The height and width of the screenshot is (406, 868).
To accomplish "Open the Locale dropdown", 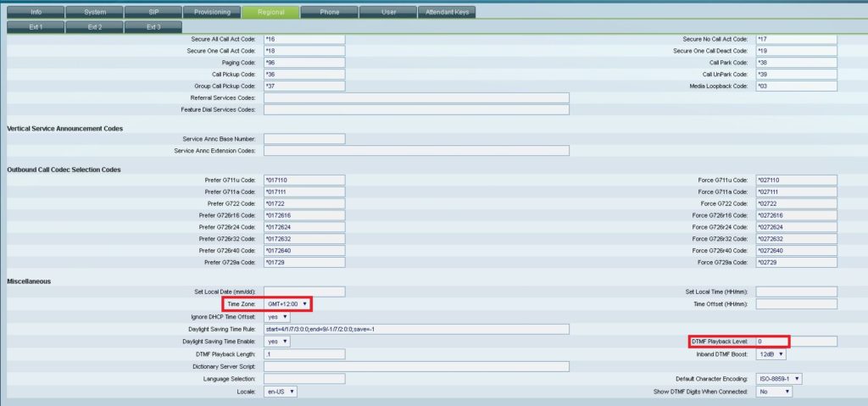I will pyautogui.click(x=281, y=392).
